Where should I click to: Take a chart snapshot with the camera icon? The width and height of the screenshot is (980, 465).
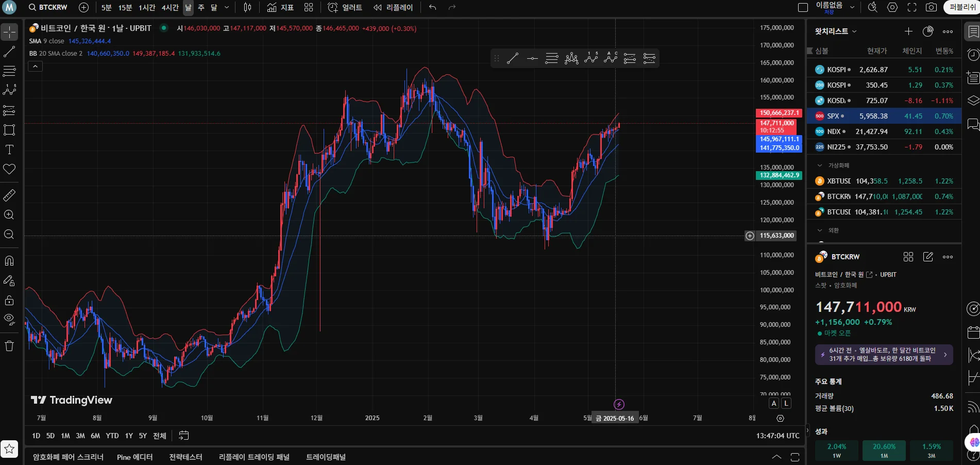coord(932,7)
